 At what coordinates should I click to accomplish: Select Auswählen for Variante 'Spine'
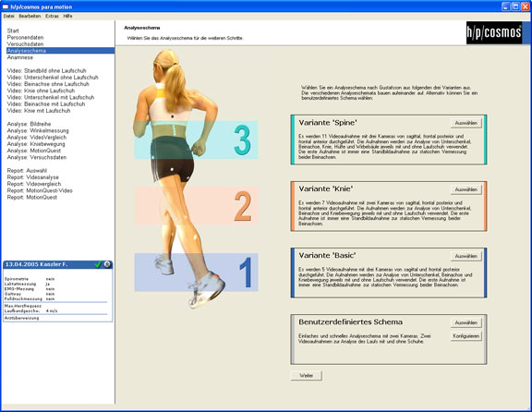(466, 123)
